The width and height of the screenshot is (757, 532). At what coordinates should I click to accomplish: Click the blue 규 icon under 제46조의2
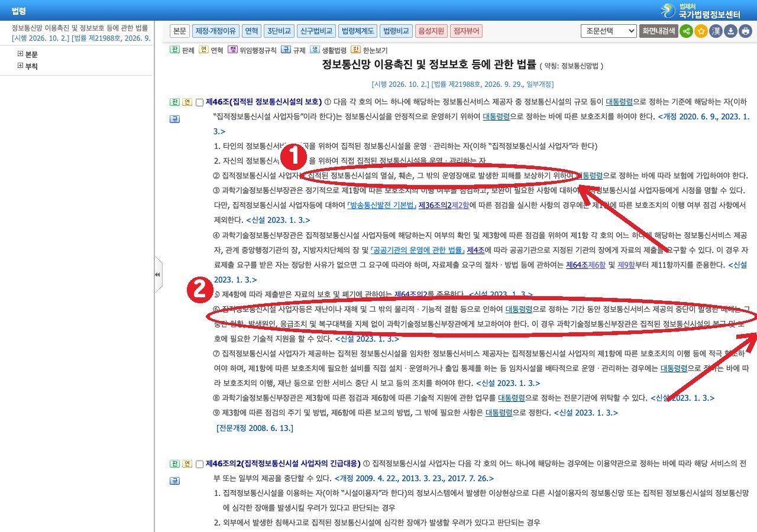coord(174,481)
